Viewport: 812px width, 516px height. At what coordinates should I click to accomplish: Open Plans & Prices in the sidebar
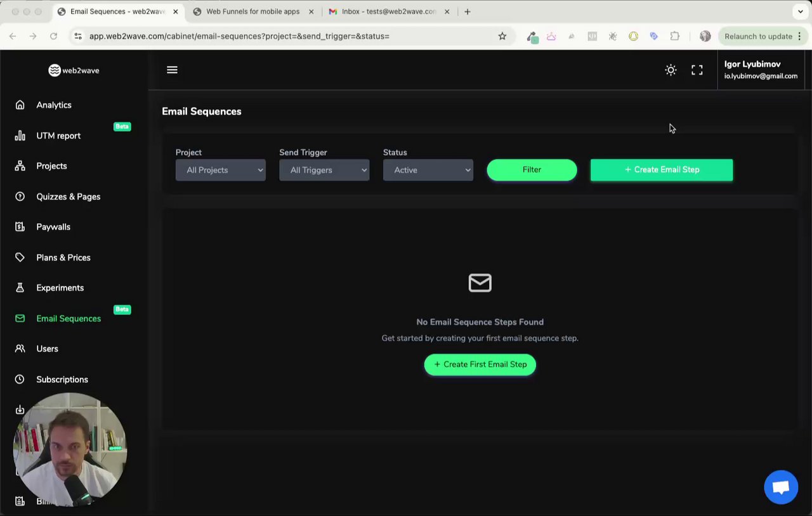click(63, 257)
